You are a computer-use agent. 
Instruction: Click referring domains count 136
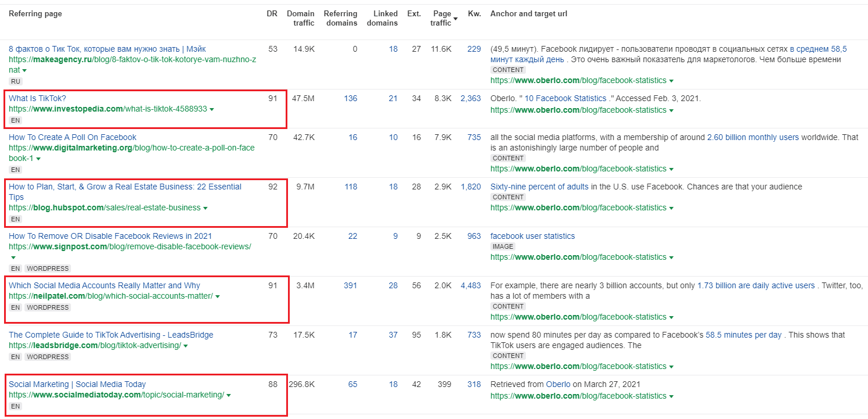click(351, 98)
